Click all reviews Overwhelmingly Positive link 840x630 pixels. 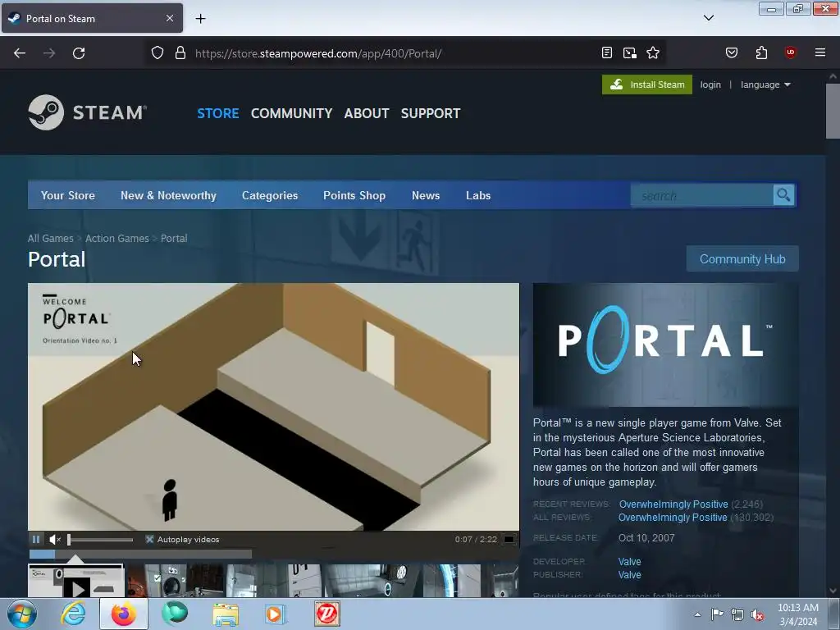click(x=673, y=518)
